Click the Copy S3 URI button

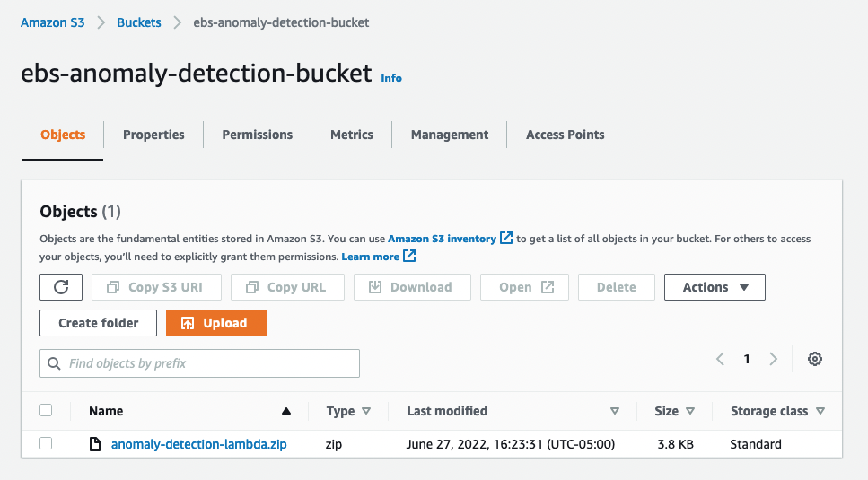[x=157, y=287]
